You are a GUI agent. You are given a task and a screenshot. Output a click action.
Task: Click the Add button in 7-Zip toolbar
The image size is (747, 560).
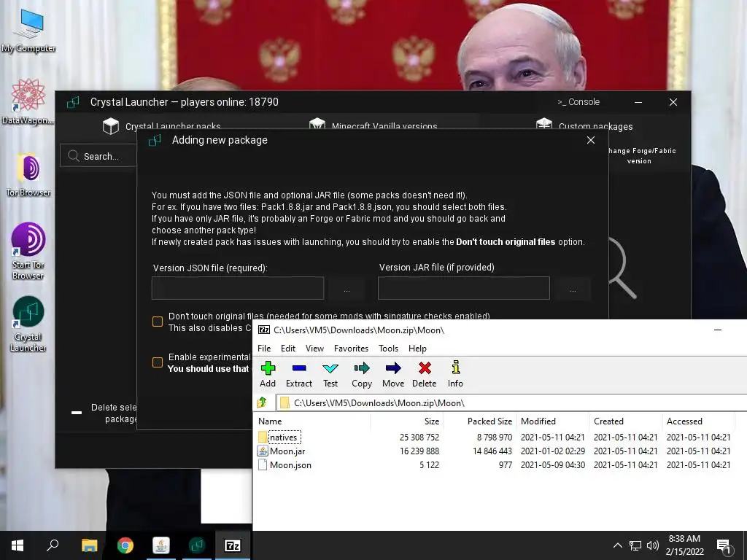click(268, 374)
